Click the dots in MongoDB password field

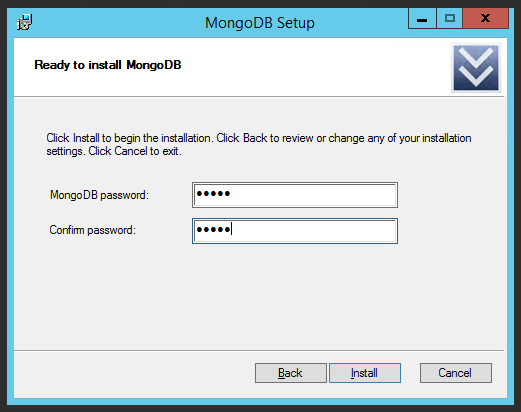(213, 194)
